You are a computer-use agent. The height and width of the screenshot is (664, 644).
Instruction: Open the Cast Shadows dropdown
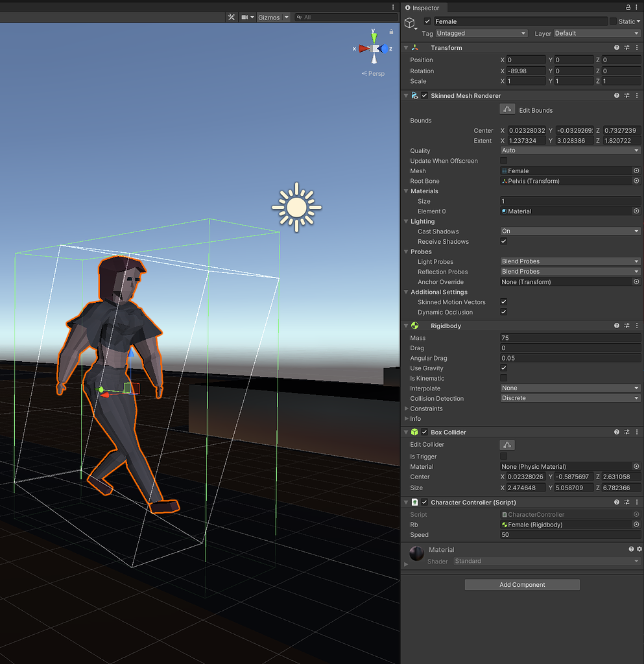tap(569, 231)
